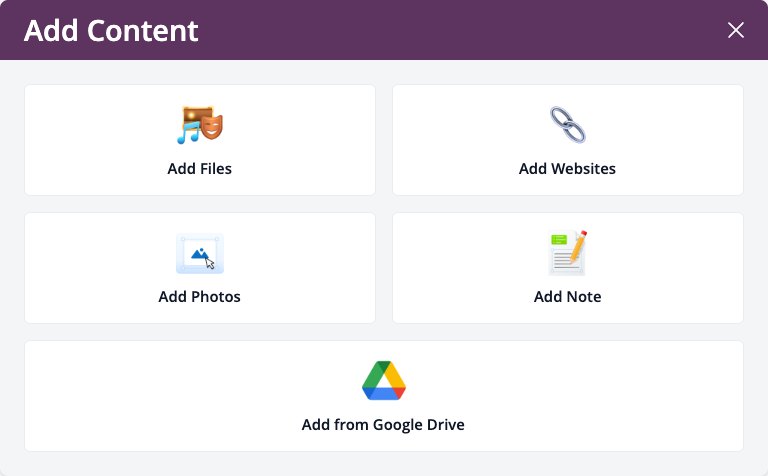Select the Add Files label
Screen dimensions: 768x476
pos(200,168)
